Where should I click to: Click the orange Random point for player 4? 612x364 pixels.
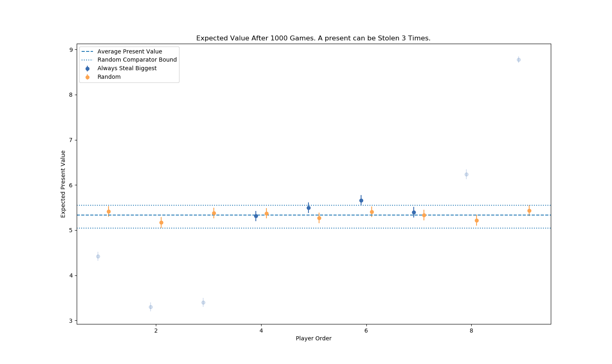(266, 213)
